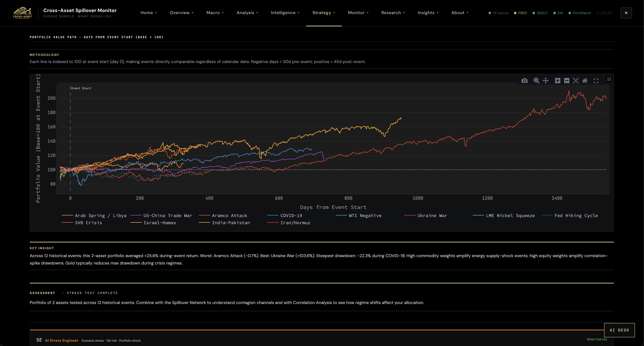Viewport: 644px width, 346px height.
Task: Toggle the US-China Trade War legend series
Action: pos(161,215)
